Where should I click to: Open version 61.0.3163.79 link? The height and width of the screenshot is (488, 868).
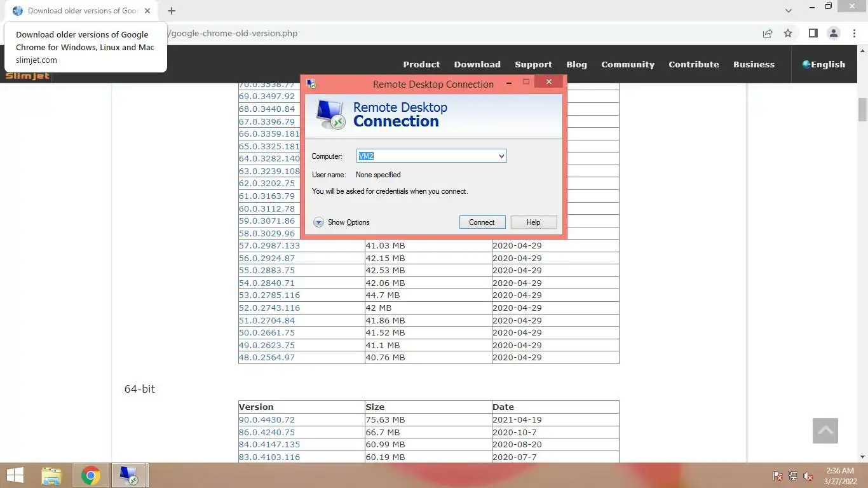267,196
